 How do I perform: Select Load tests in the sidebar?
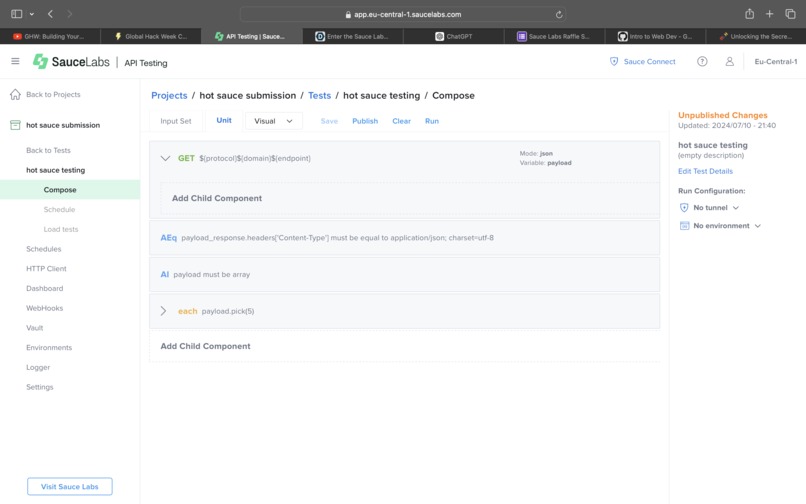point(61,229)
